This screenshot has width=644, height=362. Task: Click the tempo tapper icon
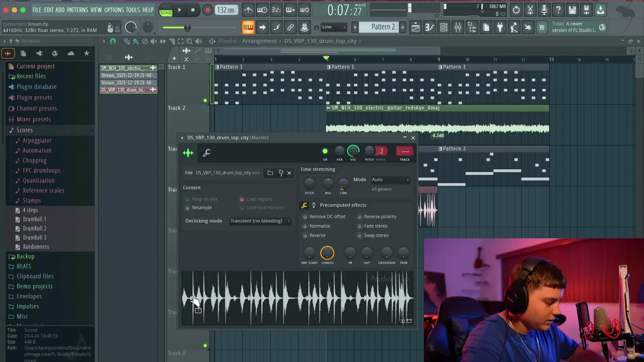coord(514,27)
